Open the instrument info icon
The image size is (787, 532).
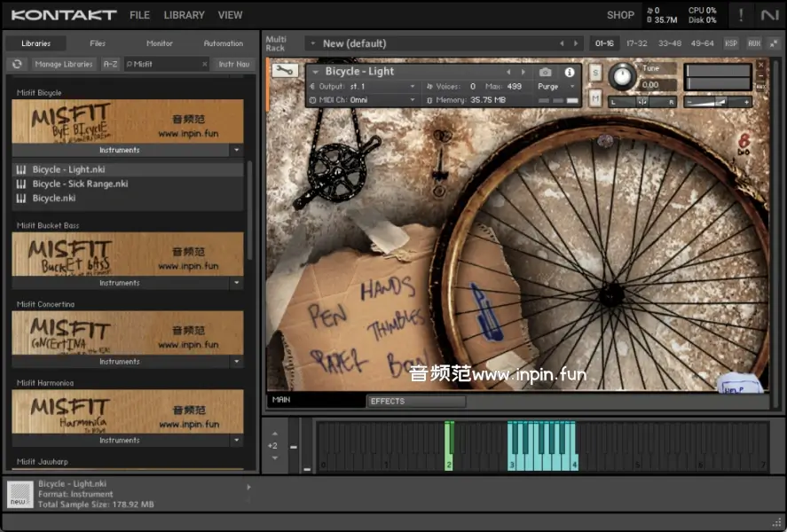tap(570, 72)
